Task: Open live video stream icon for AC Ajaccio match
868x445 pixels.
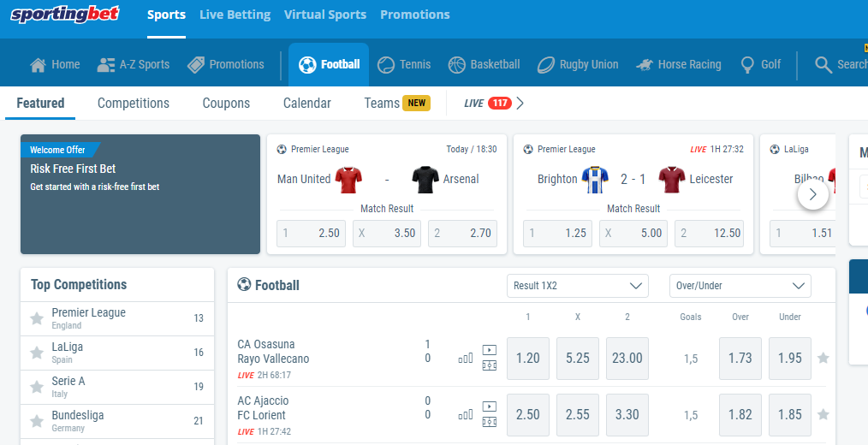Action: click(x=489, y=406)
